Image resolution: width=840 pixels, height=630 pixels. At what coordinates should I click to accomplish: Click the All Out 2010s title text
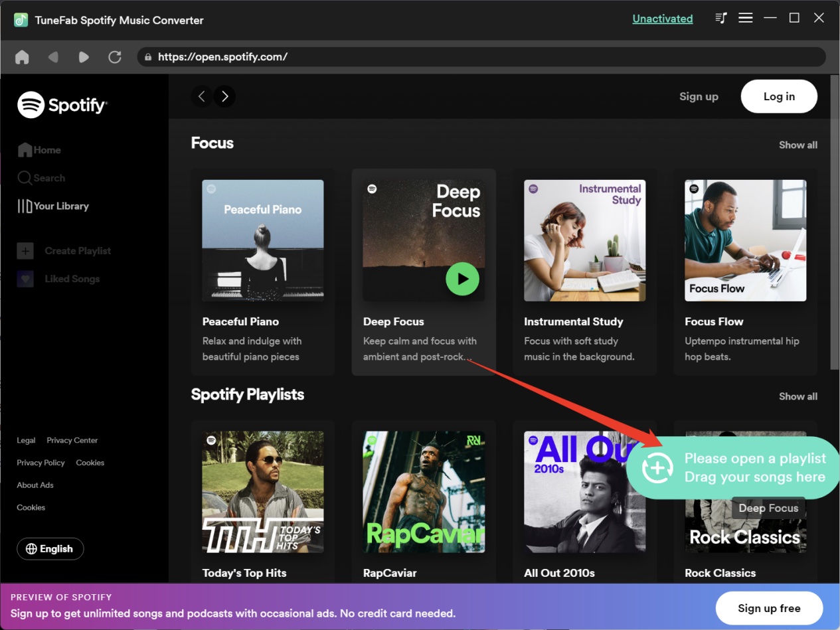click(x=559, y=573)
